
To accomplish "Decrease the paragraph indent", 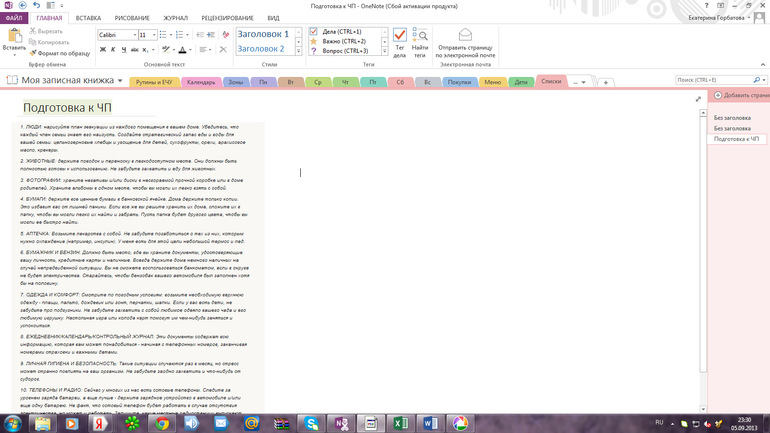I will coord(200,35).
